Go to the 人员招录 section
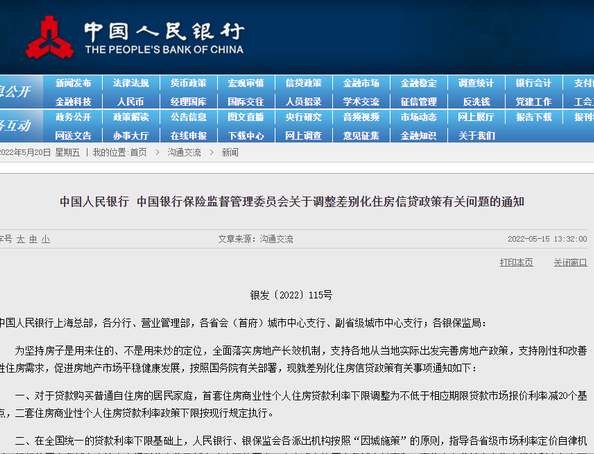 (303, 102)
